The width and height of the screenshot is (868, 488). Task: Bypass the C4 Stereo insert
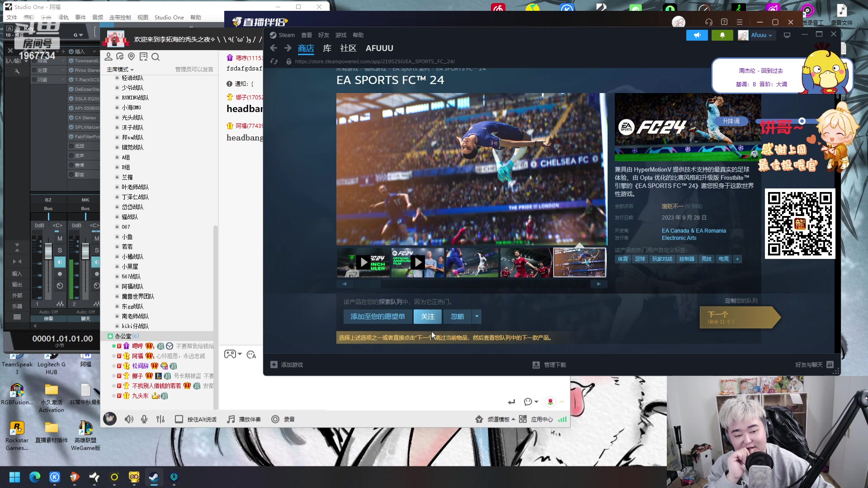pyautogui.click(x=71, y=117)
